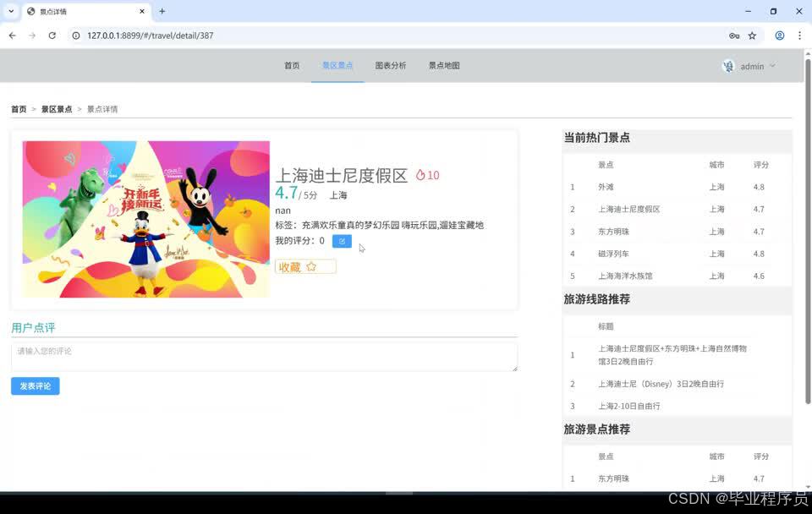This screenshot has width=812, height=514.
Task: Select 上海迪士尼度假区 in hot attractions table
Action: (x=629, y=209)
